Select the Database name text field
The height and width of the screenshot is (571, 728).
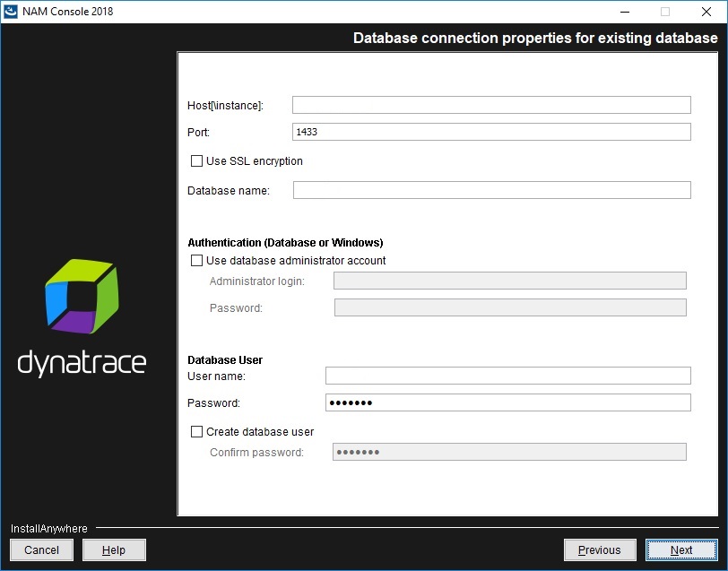[x=491, y=190]
